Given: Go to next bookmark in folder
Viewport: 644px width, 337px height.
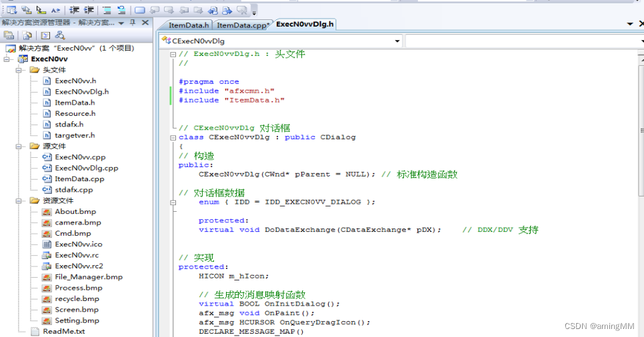Looking at the screenshot, I should point(199,10).
